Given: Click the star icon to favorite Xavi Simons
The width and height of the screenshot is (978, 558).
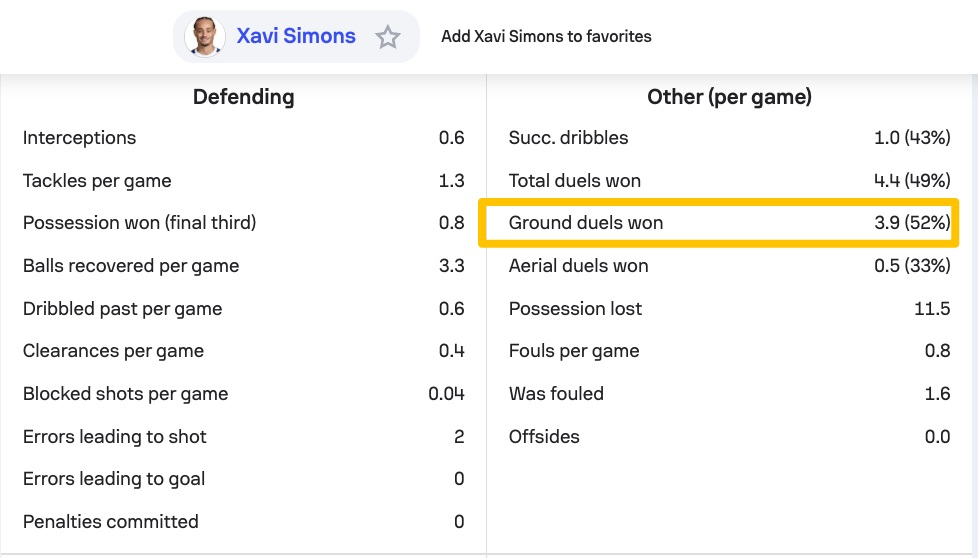Looking at the screenshot, I should pos(388,37).
